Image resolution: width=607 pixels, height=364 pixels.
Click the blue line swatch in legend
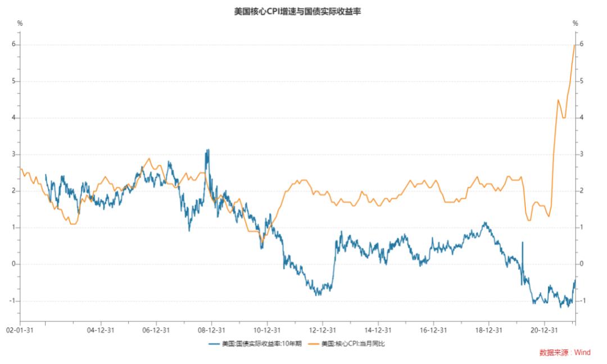(x=215, y=344)
